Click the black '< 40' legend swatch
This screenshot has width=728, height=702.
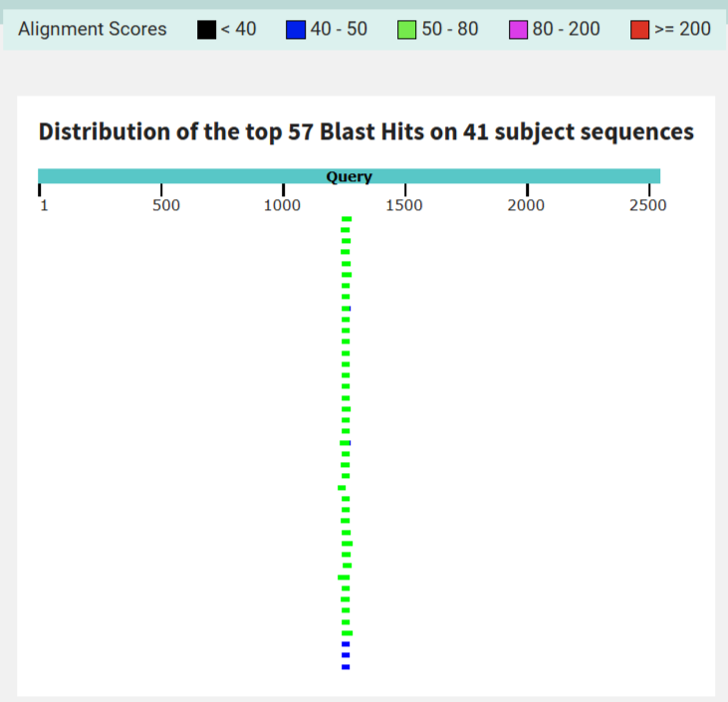tap(207, 30)
